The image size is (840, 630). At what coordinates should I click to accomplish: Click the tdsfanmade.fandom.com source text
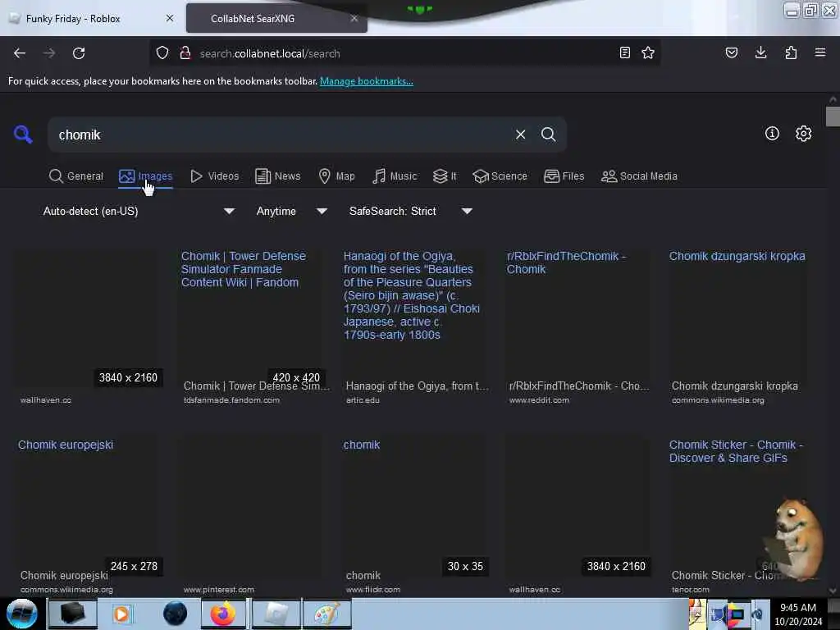tap(231, 400)
